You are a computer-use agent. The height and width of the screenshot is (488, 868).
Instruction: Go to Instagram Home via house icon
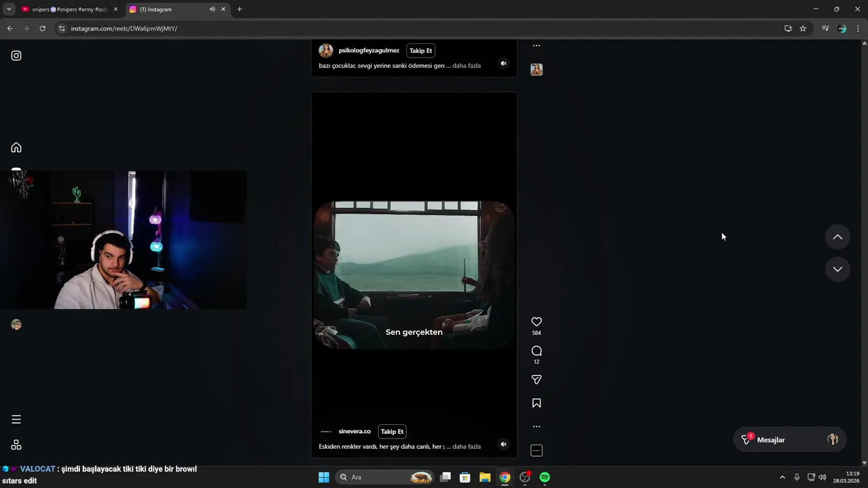click(x=16, y=148)
